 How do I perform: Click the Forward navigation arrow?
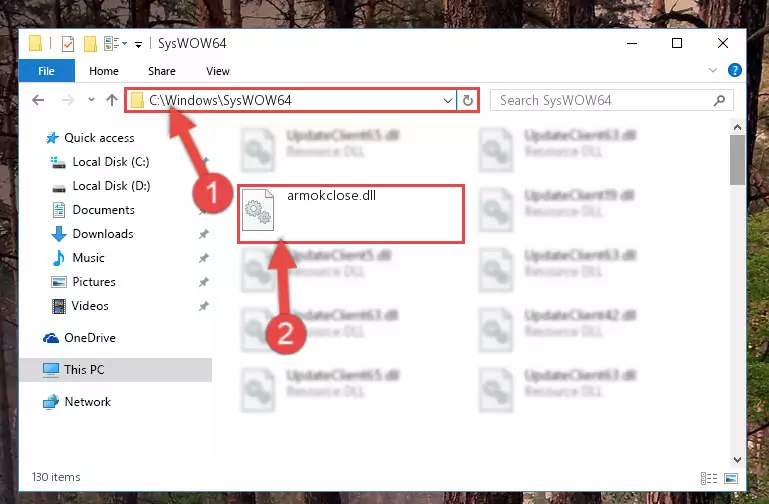68,101
